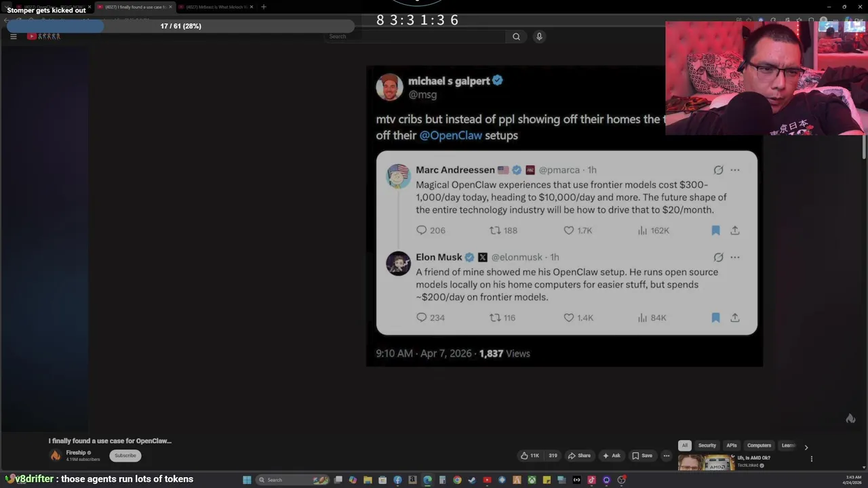
Task: Click the Ask button
Action: [611, 455]
